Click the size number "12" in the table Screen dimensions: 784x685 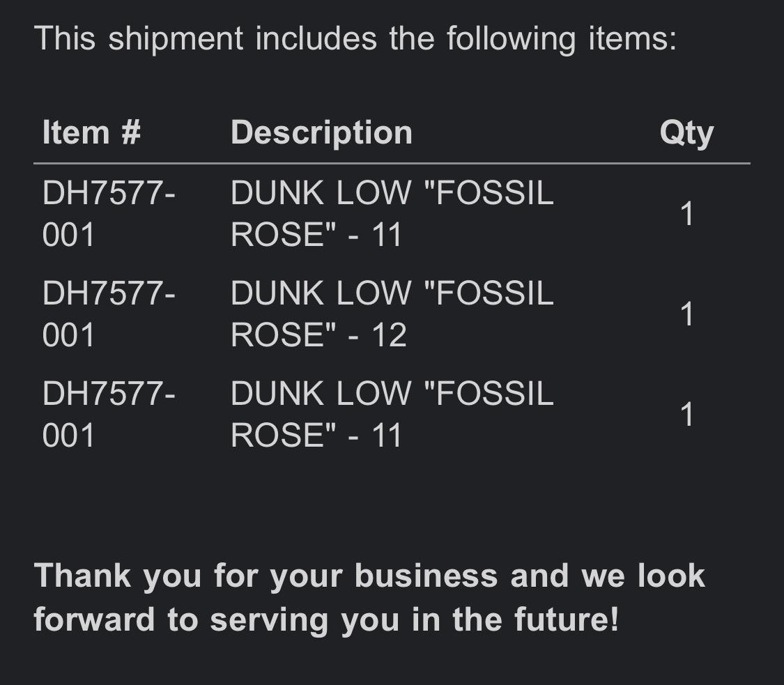pyautogui.click(x=389, y=335)
